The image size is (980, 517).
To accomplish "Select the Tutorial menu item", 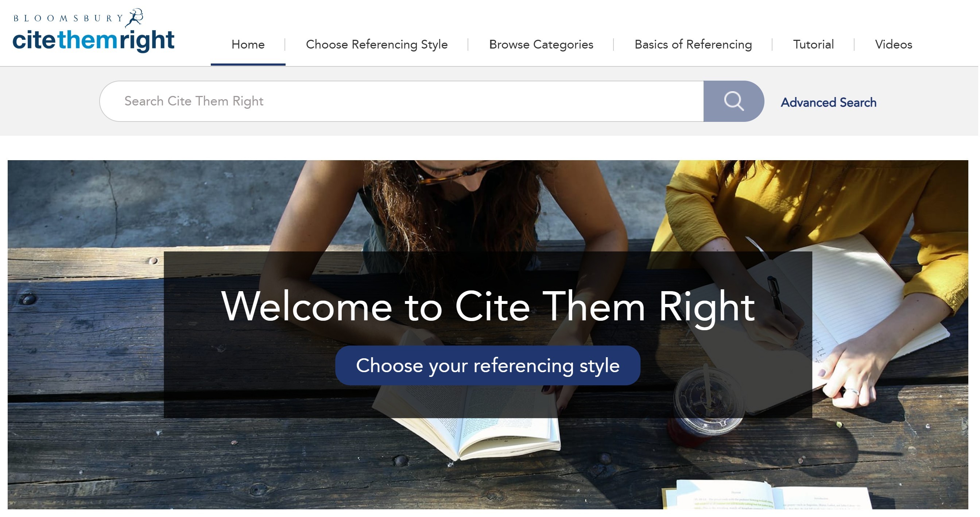I will coord(813,45).
